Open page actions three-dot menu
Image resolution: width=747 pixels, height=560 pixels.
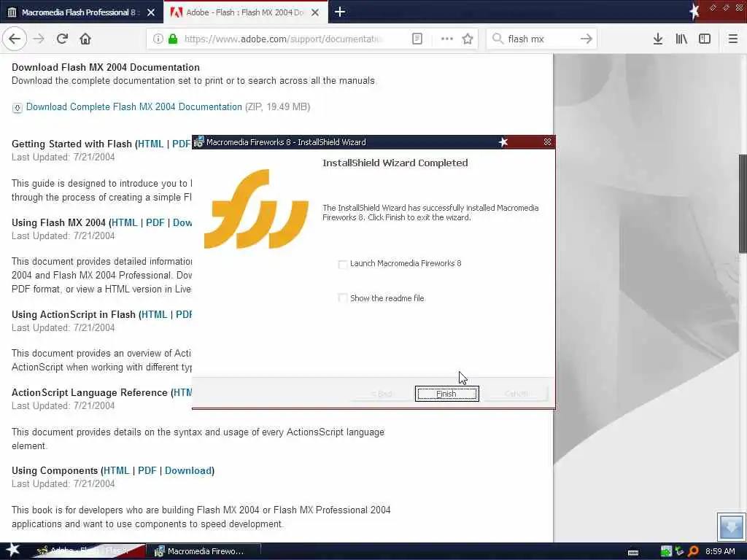[x=447, y=39]
